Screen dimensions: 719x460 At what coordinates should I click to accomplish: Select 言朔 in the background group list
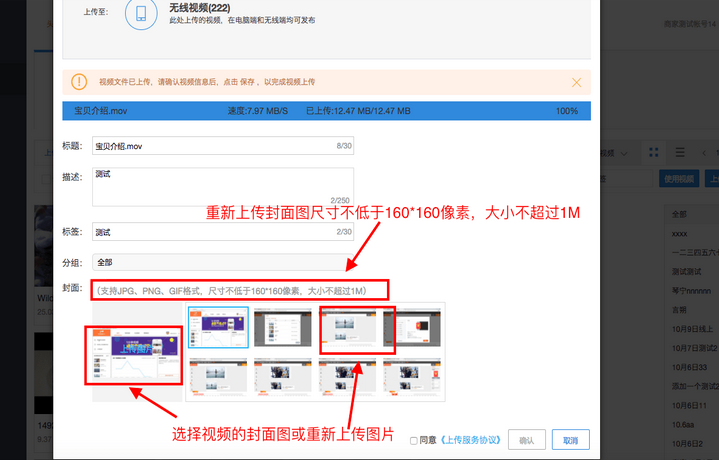click(679, 310)
